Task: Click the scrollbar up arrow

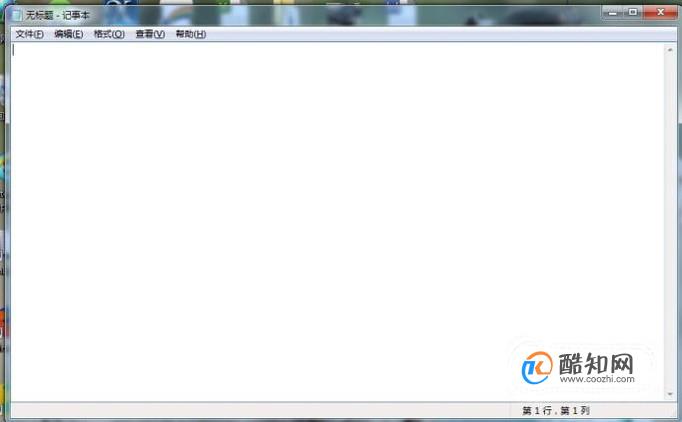Action: [669, 50]
